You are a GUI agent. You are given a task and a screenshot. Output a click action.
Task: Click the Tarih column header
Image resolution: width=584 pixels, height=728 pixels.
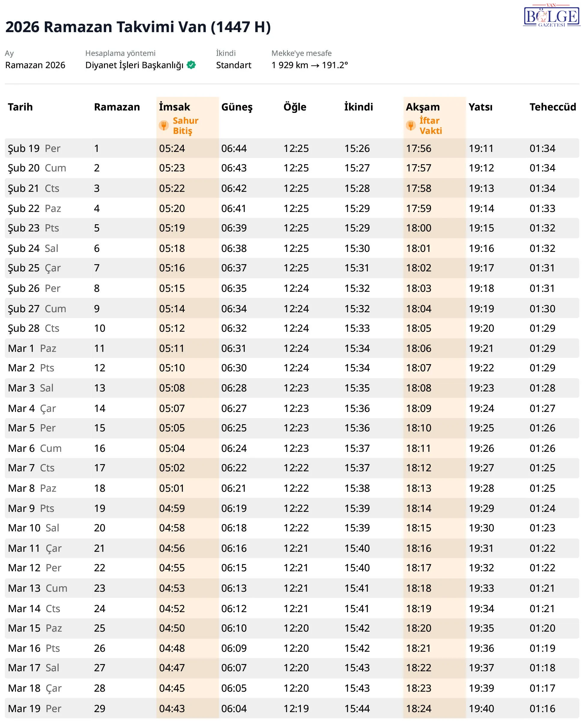(x=20, y=107)
